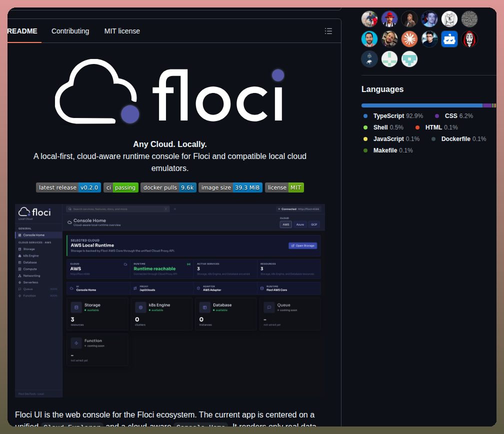Click the license MIT badge
Viewport: 504px width, 434px height.
[284, 187]
